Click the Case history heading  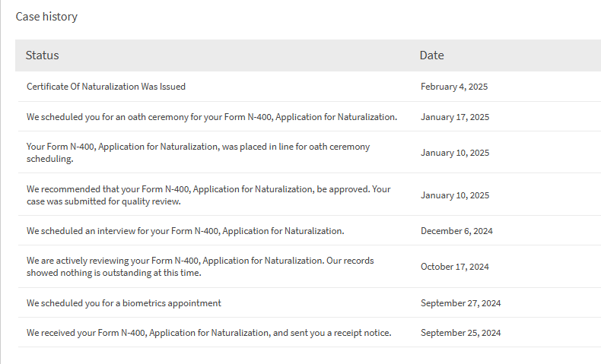coord(46,17)
